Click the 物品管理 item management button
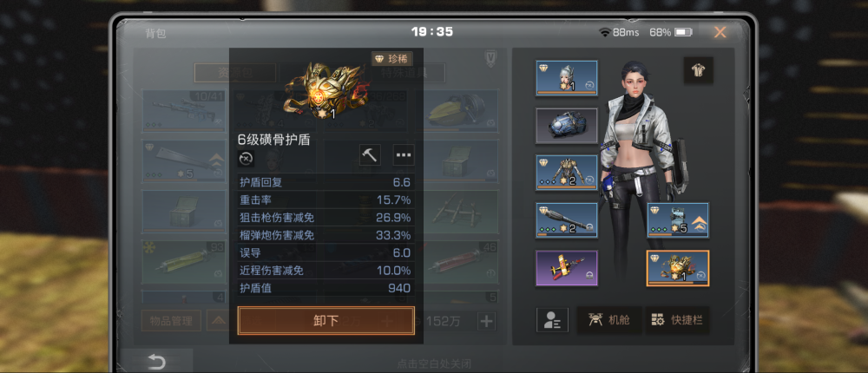Viewport: 868px width, 373px height. click(171, 320)
